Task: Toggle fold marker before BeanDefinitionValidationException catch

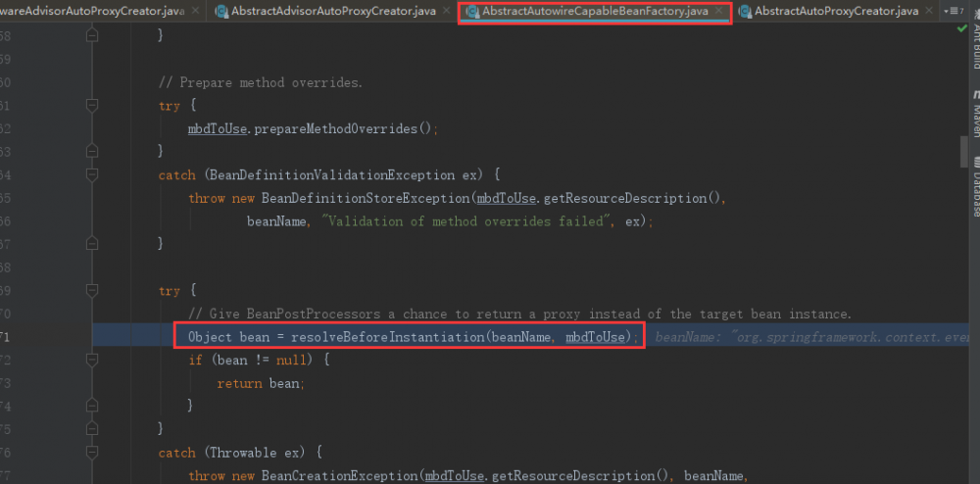Action: pyautogui.click(x=92, y=151)
